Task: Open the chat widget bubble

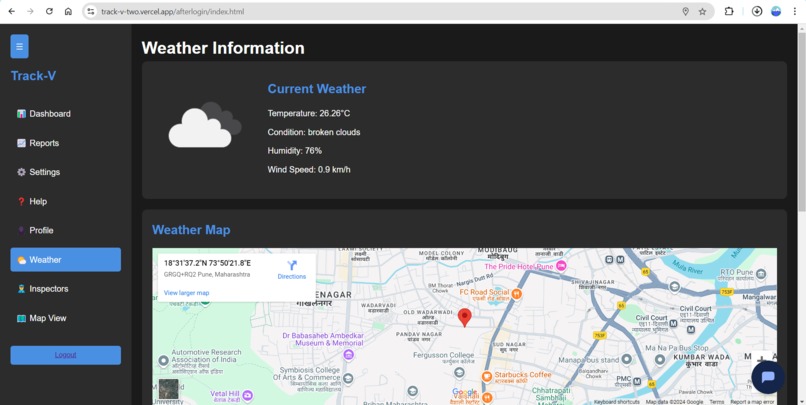Action: 768,378
